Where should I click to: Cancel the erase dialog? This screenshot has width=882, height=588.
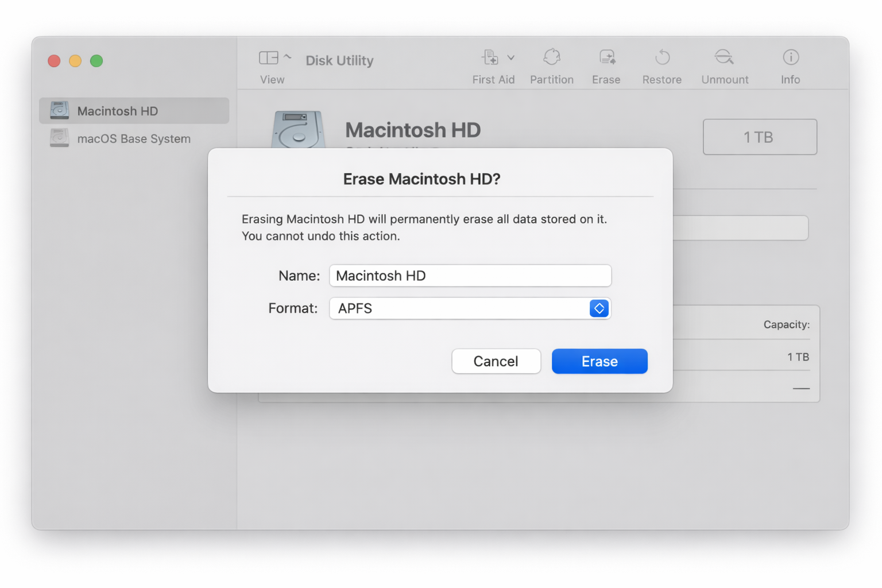(x=496, y=361)
